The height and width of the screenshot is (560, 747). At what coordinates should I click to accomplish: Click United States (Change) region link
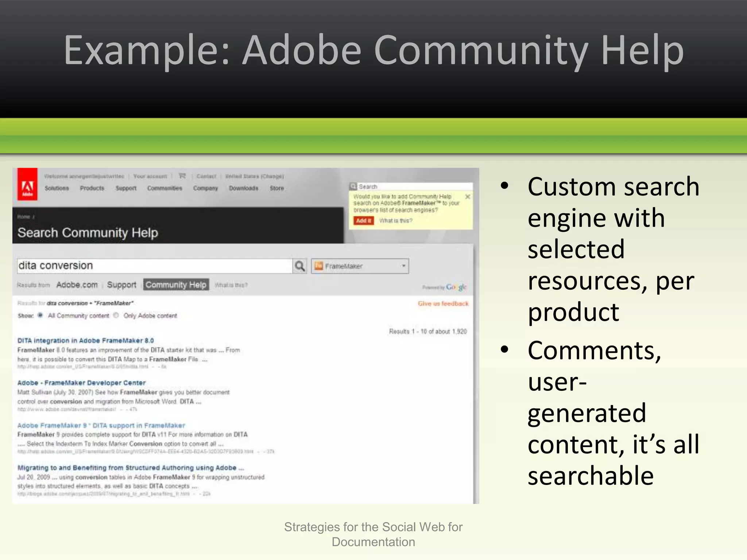tap(255, 176)
